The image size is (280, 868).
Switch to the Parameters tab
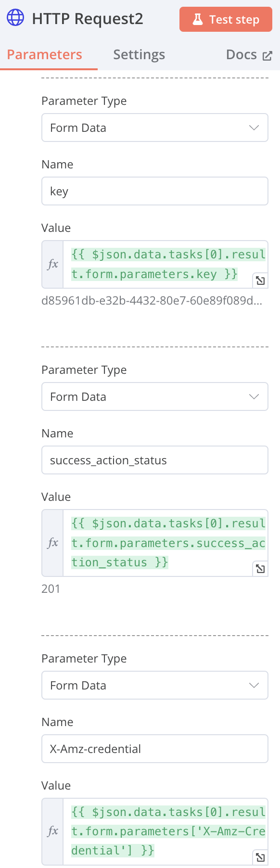(x=45, y=55)
